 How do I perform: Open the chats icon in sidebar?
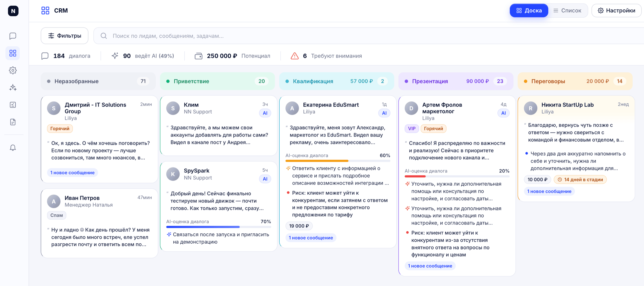pos(13,36)
